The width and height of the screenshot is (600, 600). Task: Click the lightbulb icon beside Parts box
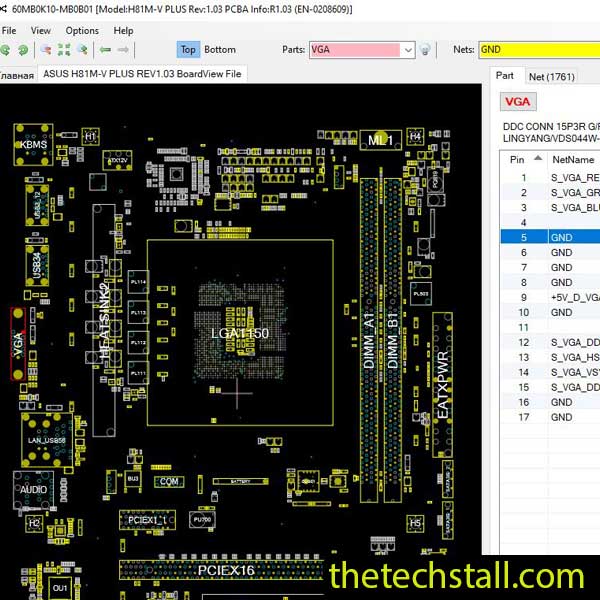pos(425,49)
